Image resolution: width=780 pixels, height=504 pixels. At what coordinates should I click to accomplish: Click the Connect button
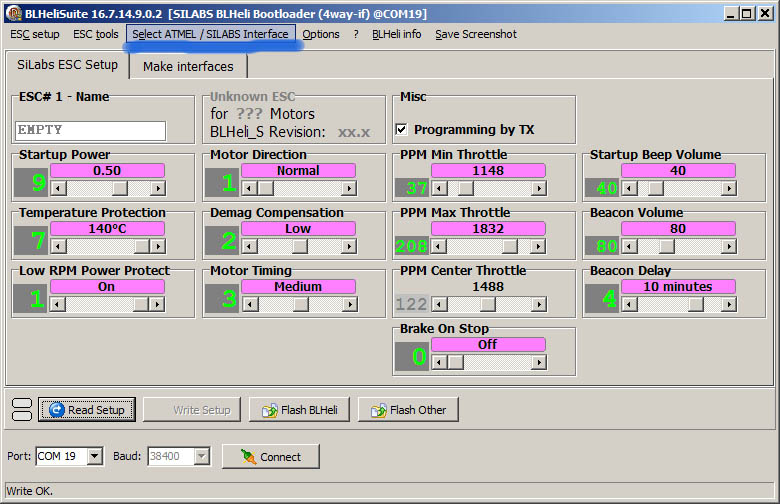pos(271,456)
